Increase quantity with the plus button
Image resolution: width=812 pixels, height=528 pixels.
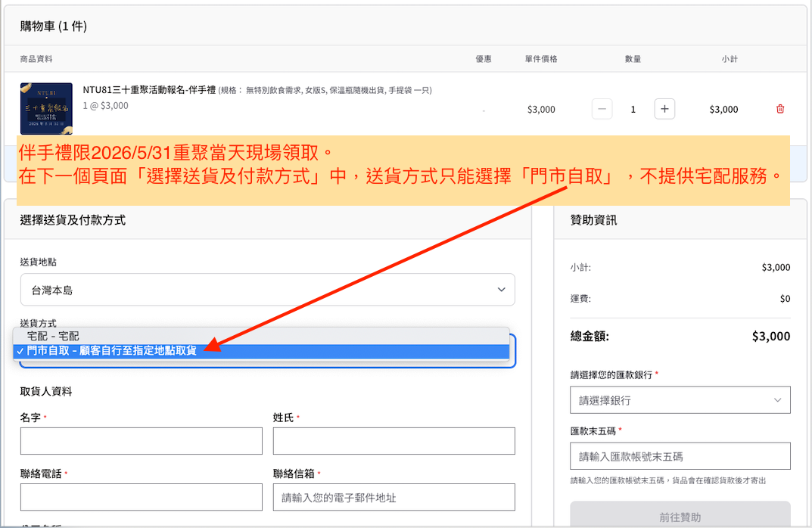click(x=664, y=109)
